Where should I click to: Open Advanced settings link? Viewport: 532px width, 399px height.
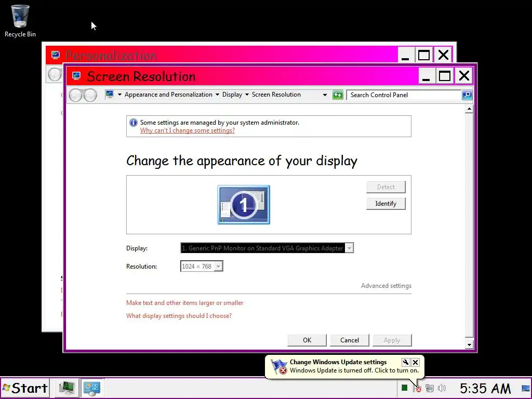tap(386, 286)
